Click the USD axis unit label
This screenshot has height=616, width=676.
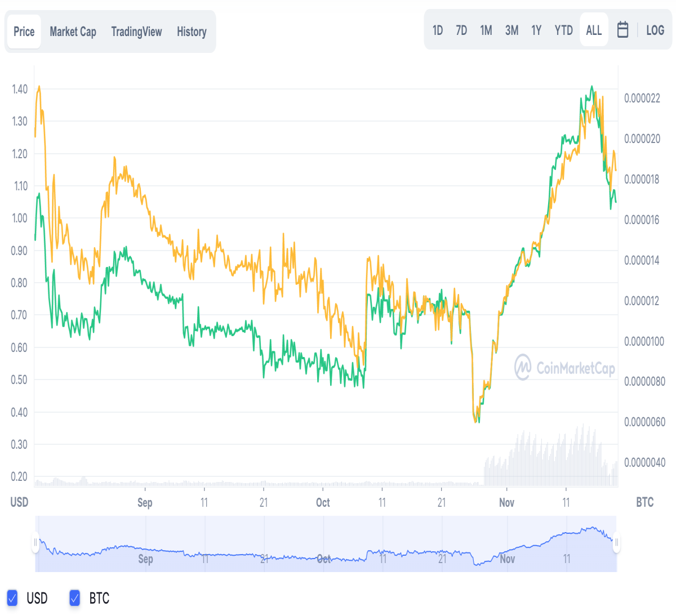[x=19, y=502]
